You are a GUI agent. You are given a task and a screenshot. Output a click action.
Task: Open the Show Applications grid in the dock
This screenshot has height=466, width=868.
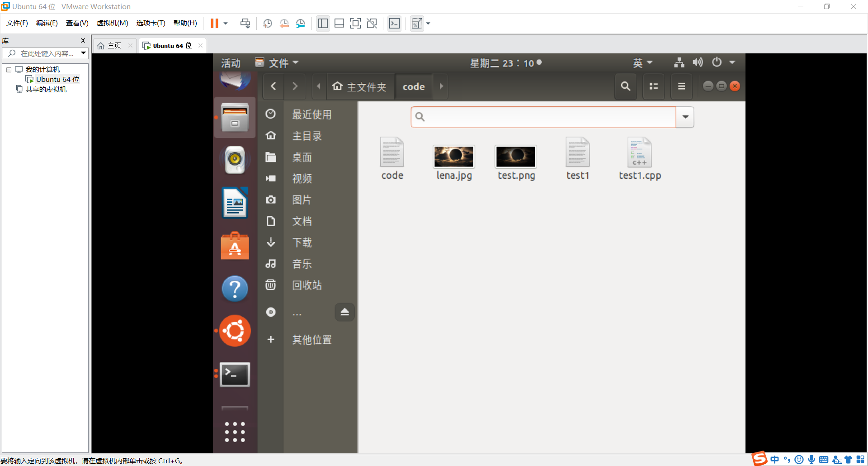[x=235, y=431]
